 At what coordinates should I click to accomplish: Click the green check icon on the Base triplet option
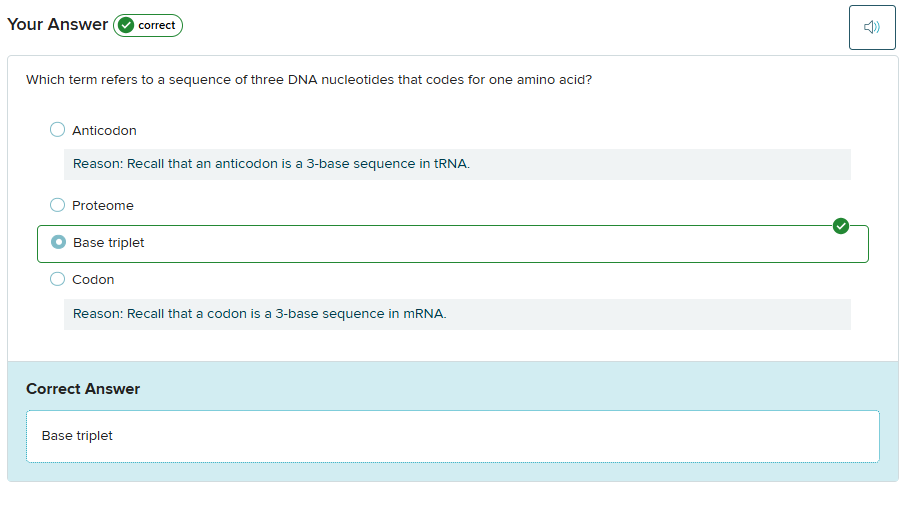tap(841, 226)
